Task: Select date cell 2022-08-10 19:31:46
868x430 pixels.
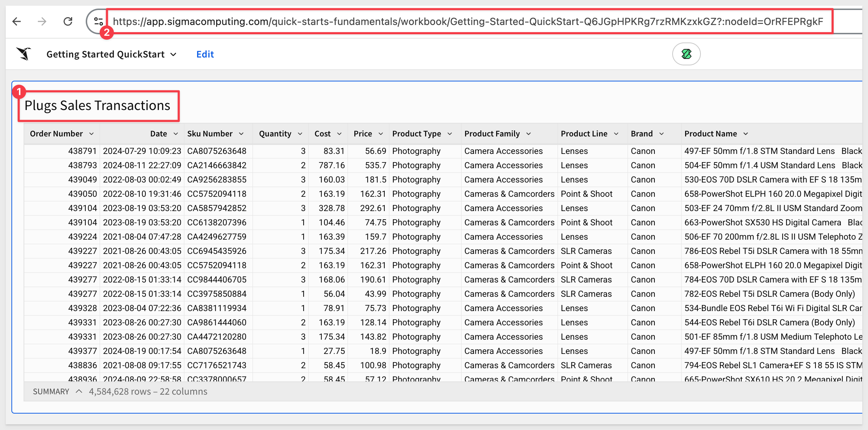Action: (142, 194)
